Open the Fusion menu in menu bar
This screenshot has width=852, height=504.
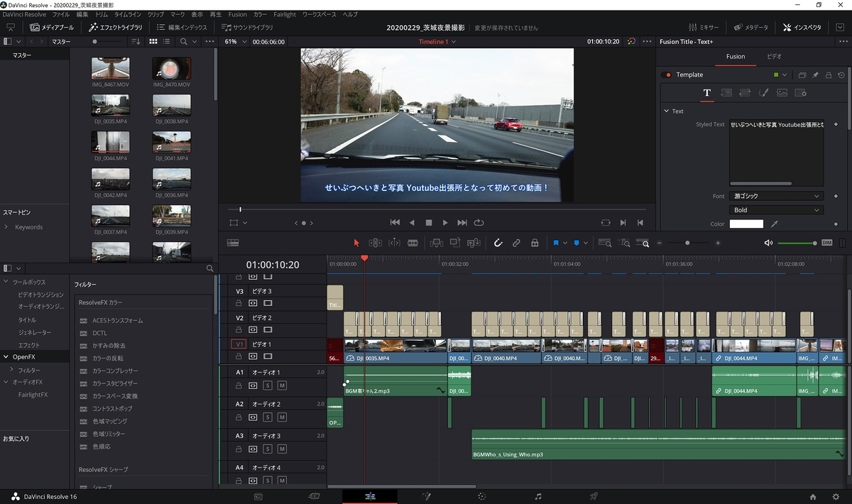coord(238,14)
